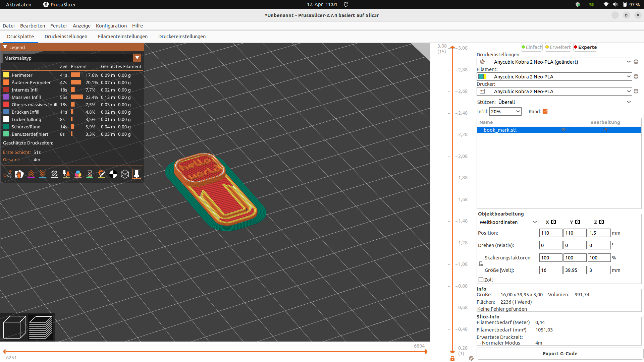Click the volume icon in system tray
The height and width of the screenshot is (362, 644).
point(615,4)
